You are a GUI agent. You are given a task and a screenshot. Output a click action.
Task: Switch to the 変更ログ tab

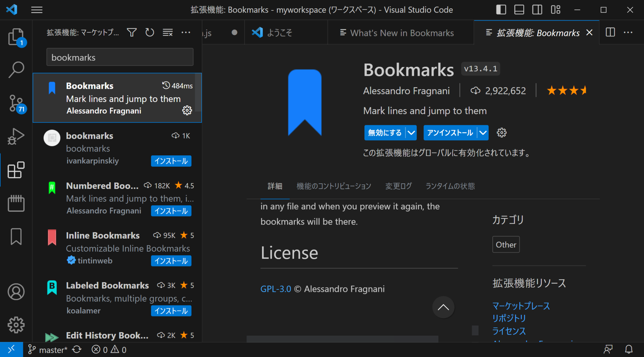click(398, 186)
